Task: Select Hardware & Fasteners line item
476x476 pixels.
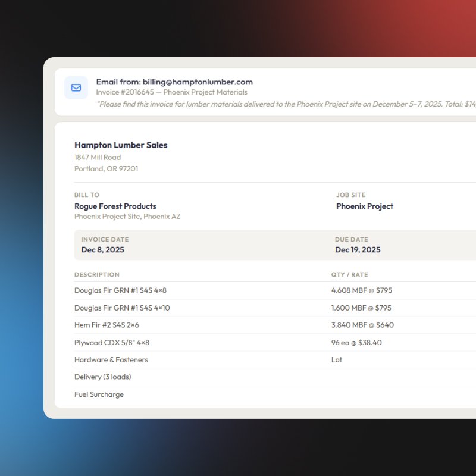Action: [111, 360]
